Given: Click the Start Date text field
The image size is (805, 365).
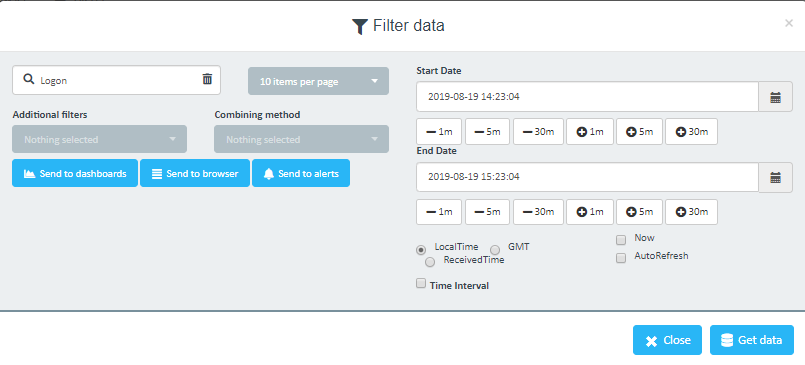Looking at the screenshot, I should pos(587,97).
